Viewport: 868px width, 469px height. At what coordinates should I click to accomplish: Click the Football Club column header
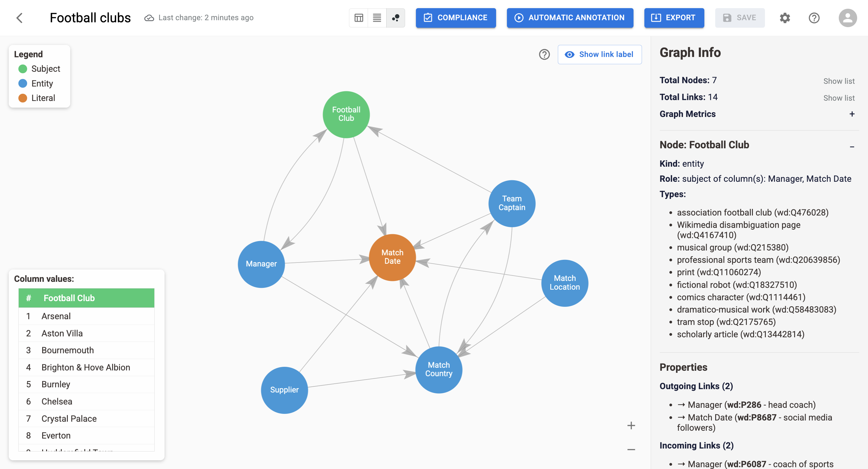point(86,298)
